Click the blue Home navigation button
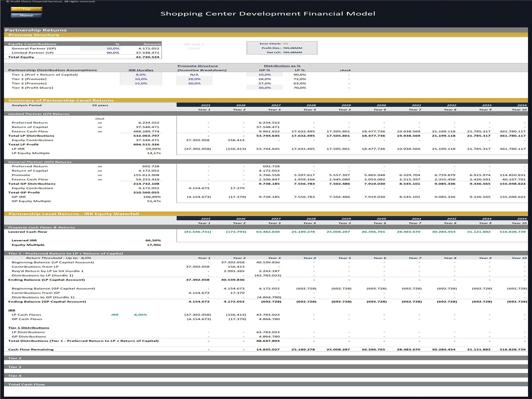532x399 pixels. click(x=27, y=15)
